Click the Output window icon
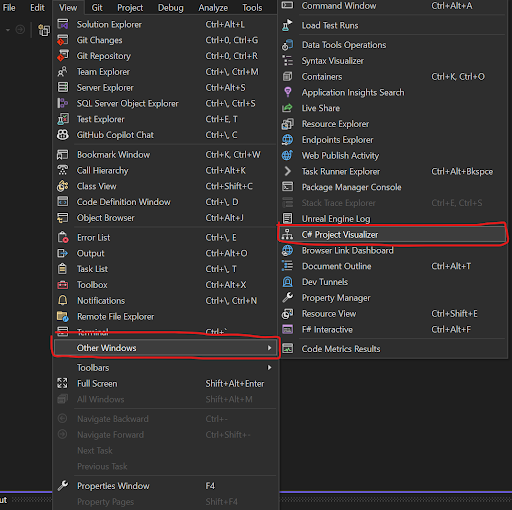Image resolution: width=512 pixels, height=510 pixels. (63, 253)
